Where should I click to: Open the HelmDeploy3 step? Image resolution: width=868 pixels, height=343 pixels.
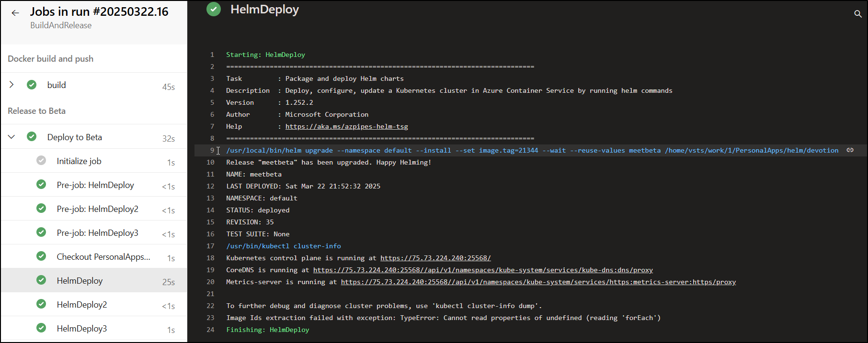pyautogui.click(x=94, y=329)
